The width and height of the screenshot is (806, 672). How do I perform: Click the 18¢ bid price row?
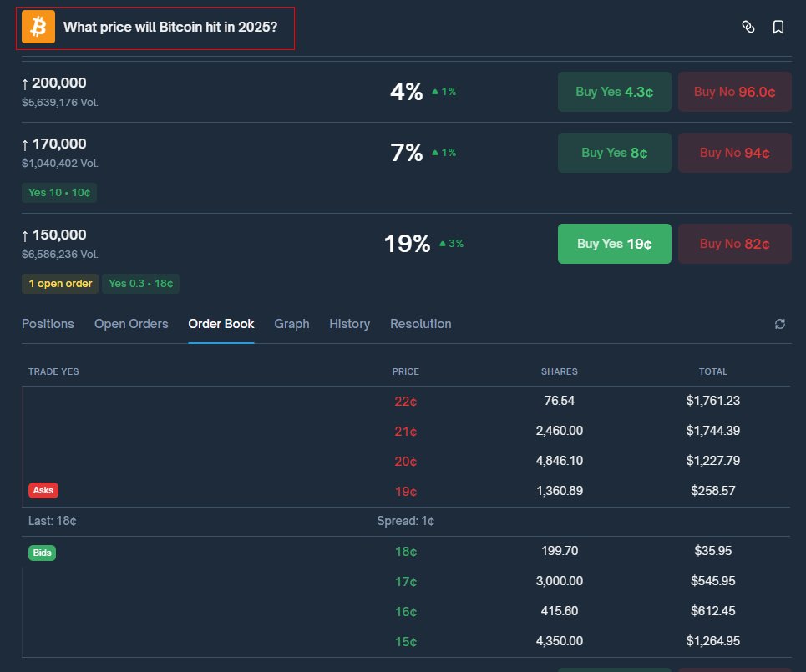pos(406,551)
